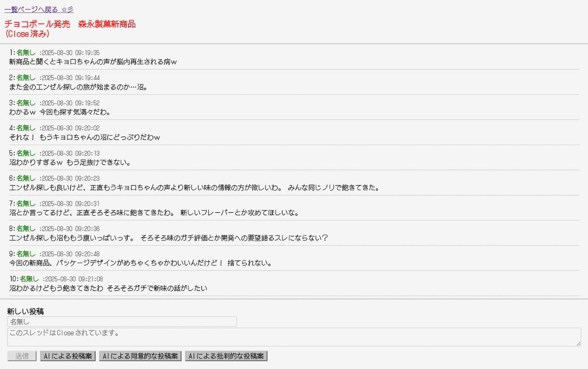588x369 pixels.
Task: Click post 4 text それな！ もうキョロちゃんの沼
Action: 84,137
